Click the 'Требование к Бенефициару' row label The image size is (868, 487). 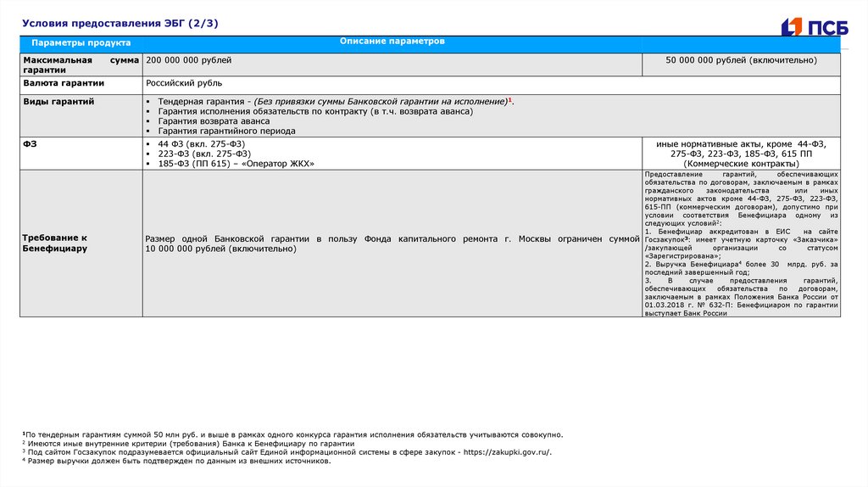click(x=55, y=243)
